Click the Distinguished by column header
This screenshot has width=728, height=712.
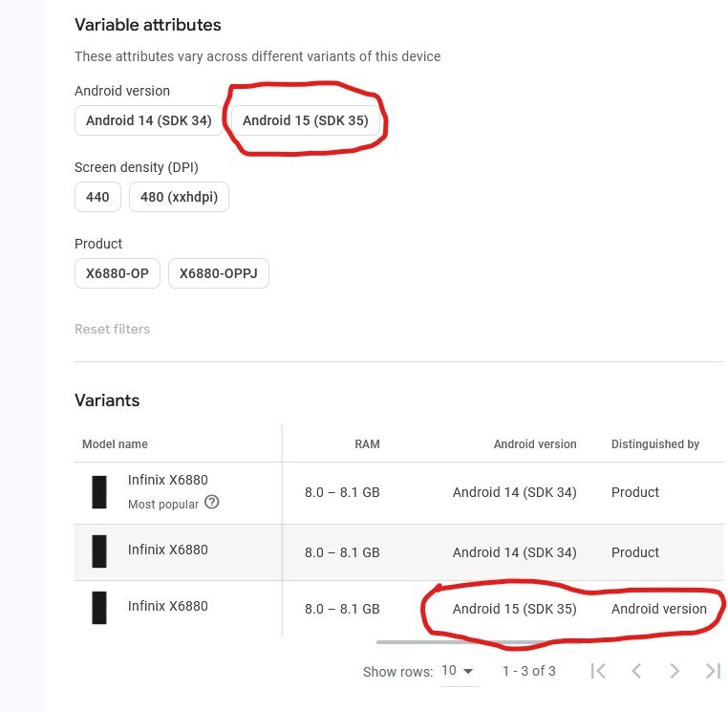654,444
